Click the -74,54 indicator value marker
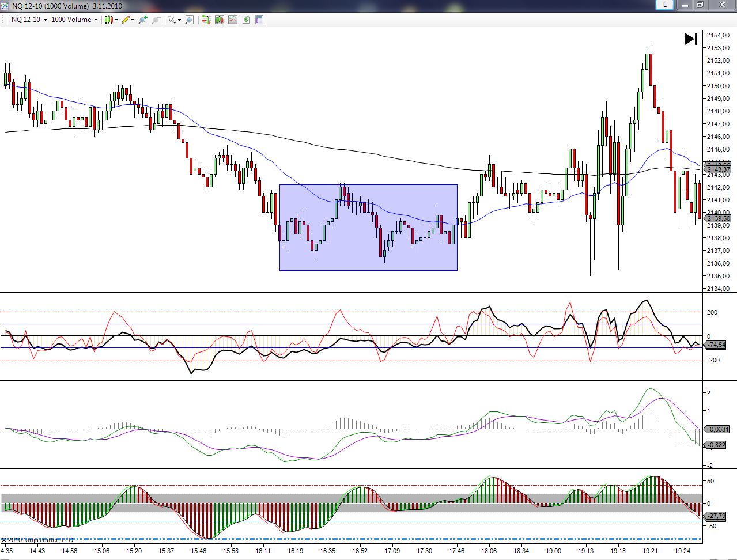The width and height of the screenshot is (737, 560). pos(716,345)
